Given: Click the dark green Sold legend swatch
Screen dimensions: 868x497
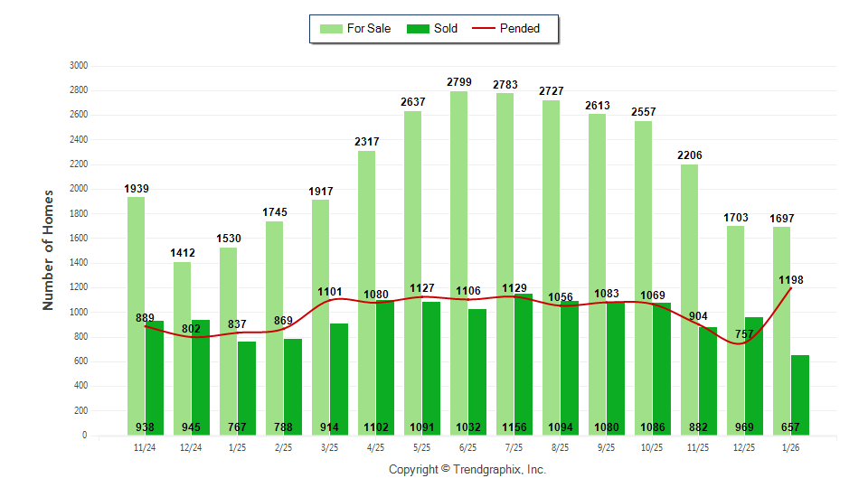Looking at the screenshot, I should (x=418, y=29).
